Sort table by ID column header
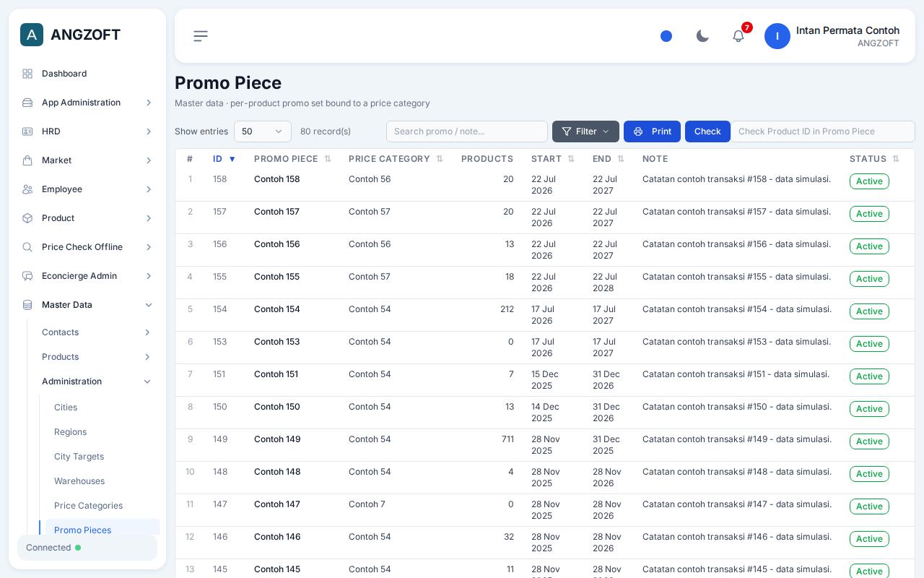Viewport: 924px width, 578px height. pyautogui.click(x=224, y=159)
